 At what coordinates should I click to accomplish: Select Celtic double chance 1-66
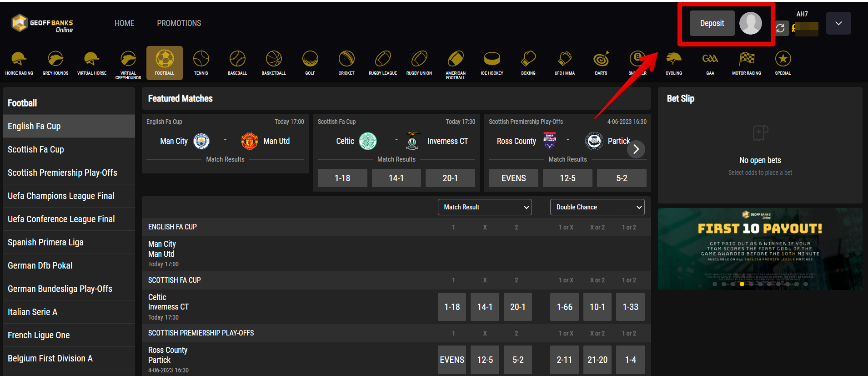(564, 307)
